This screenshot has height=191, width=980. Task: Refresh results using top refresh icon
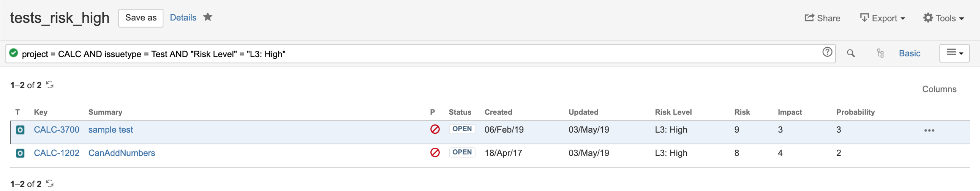tap(50, 85)
